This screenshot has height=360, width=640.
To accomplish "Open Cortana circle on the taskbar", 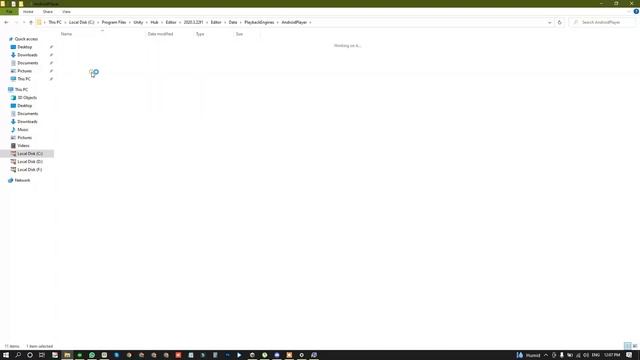I will tap(30, 355).
